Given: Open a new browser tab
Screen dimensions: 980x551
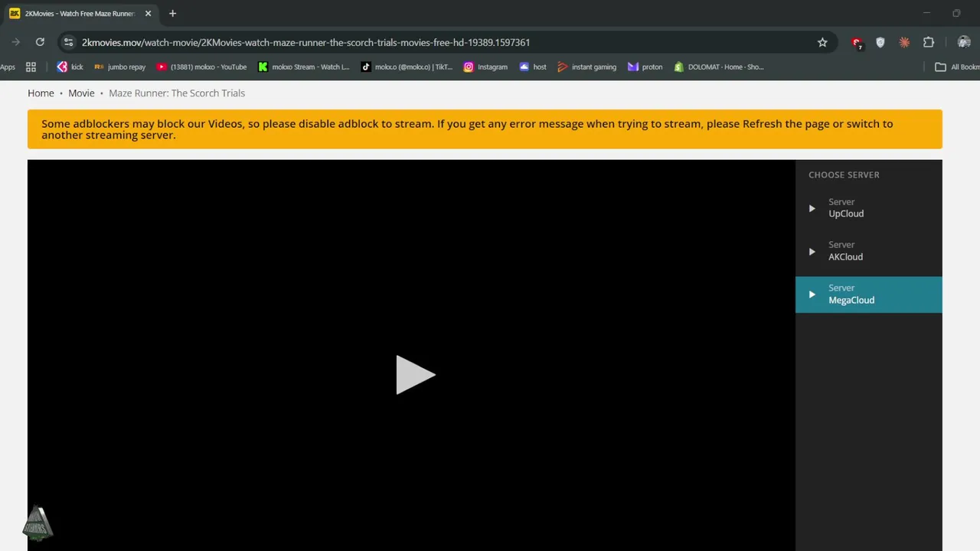Looking at the screenshot, I should [172, 13].
